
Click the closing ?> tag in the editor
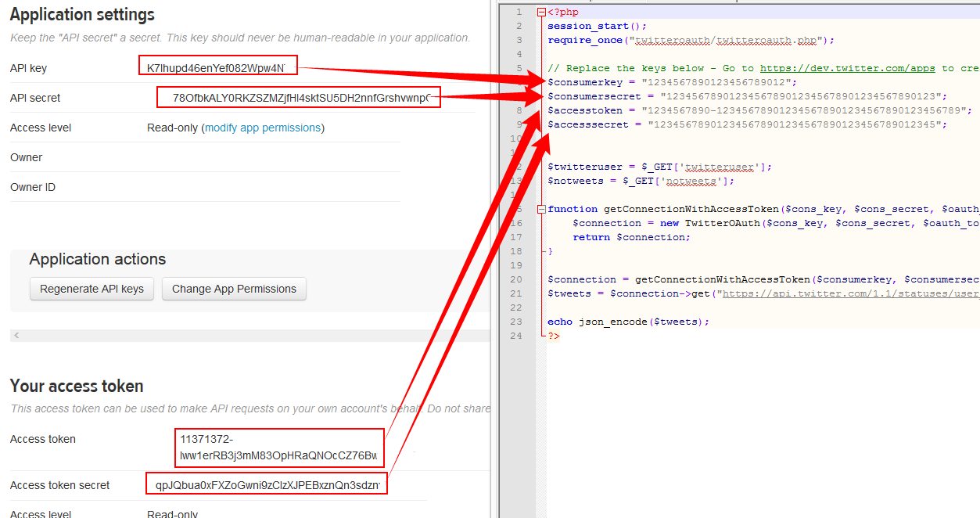(x=554, y=336)
